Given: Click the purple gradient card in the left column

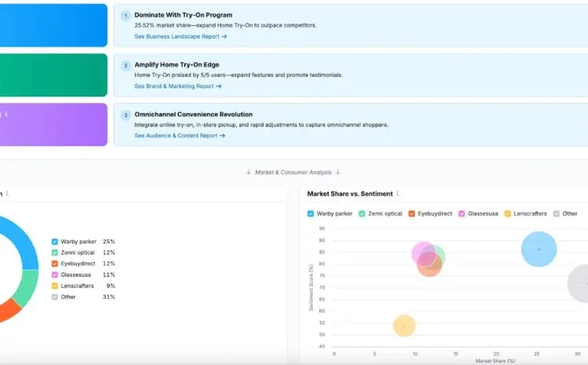Looking at the screenshot, I should coord(53,125).
